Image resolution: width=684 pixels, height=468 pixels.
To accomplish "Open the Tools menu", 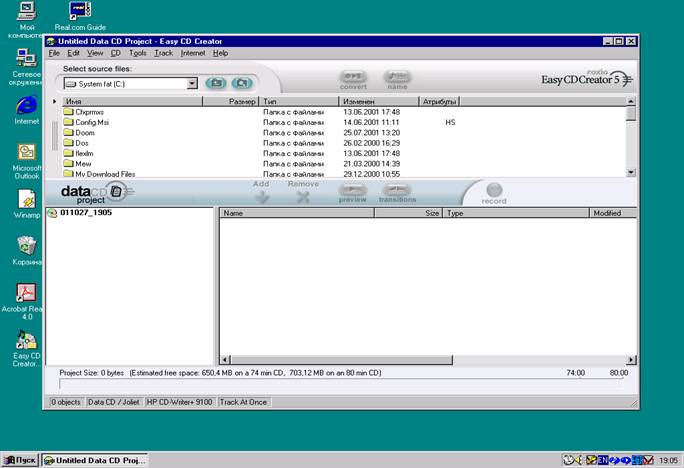I will pyautogui.click(x=137, y=53).
